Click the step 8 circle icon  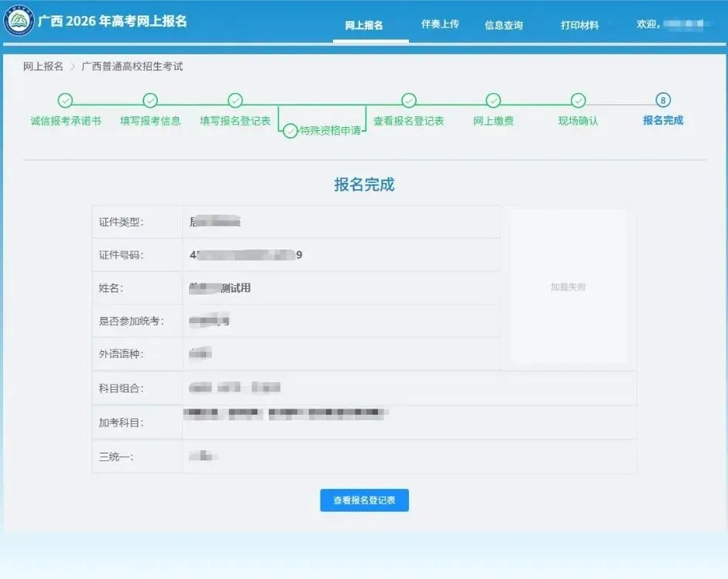click(663, 100)
